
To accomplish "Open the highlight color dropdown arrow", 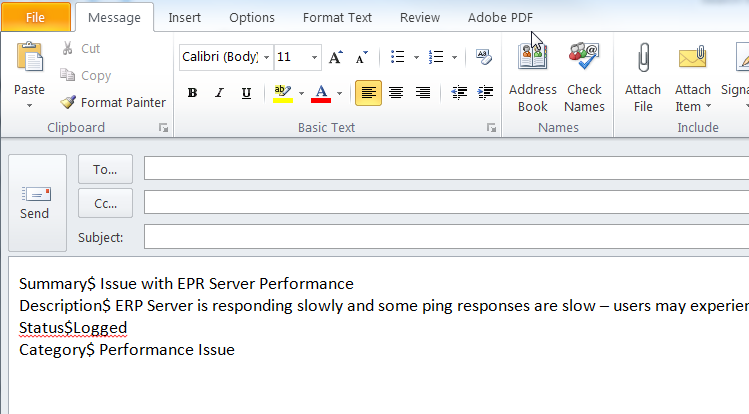I will (301, 93).
